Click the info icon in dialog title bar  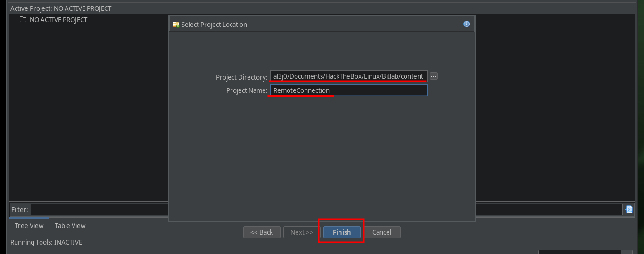pos(466,24)
